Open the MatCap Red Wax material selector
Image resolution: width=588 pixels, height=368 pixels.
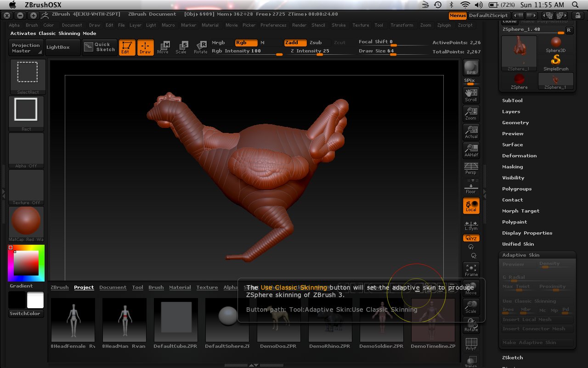point(27,224)
